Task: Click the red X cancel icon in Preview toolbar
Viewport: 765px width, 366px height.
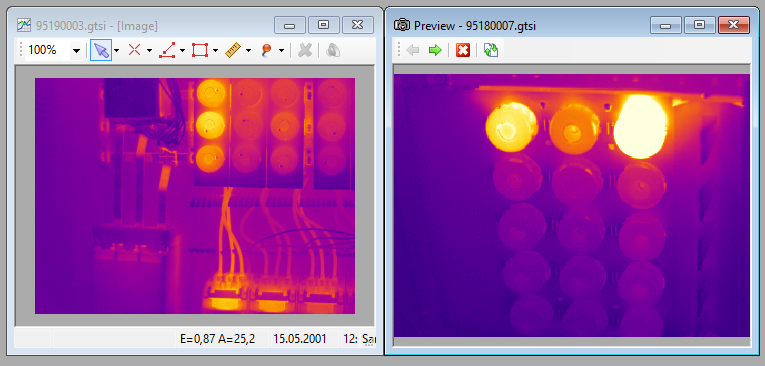Action: 463,50
